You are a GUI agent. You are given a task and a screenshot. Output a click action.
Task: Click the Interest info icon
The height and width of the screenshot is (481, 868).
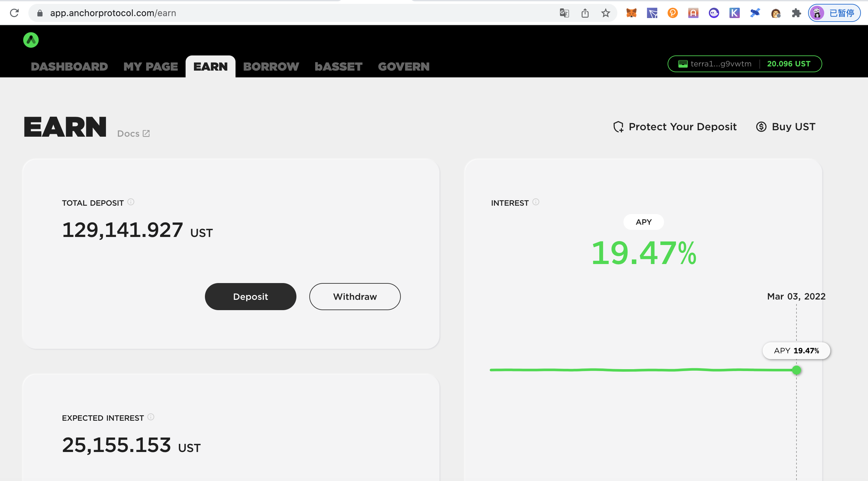[x=536, y=202]
